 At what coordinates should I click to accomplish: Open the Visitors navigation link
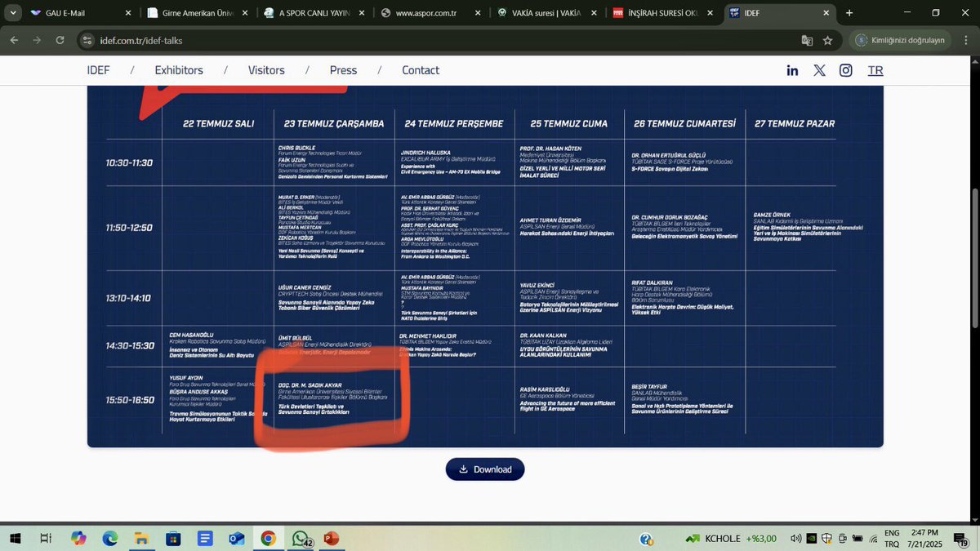coord(266,70)
